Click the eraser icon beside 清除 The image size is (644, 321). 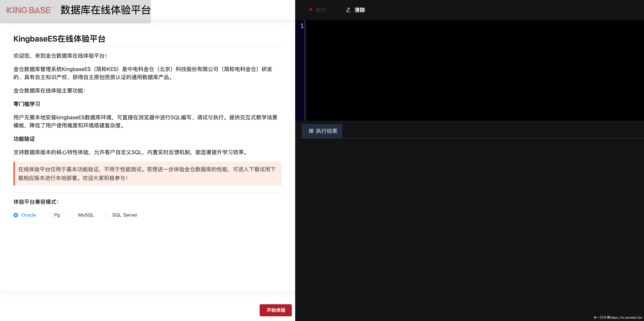click(348, 10)
